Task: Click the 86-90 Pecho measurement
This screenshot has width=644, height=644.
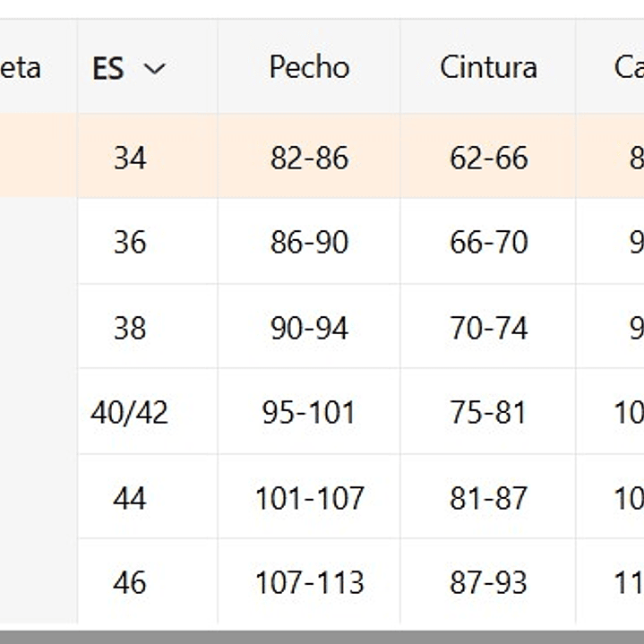Action: pos(309,243)
